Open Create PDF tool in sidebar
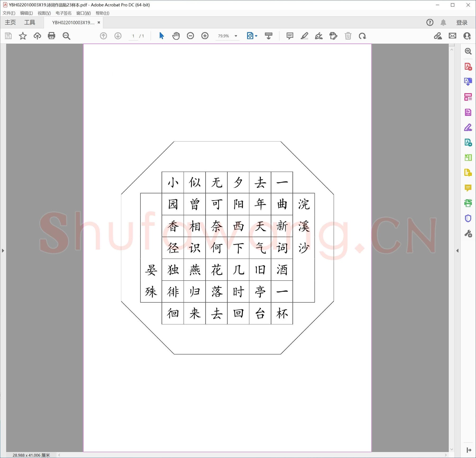Screen dimensions: 476x458 (x=468, y=66)
